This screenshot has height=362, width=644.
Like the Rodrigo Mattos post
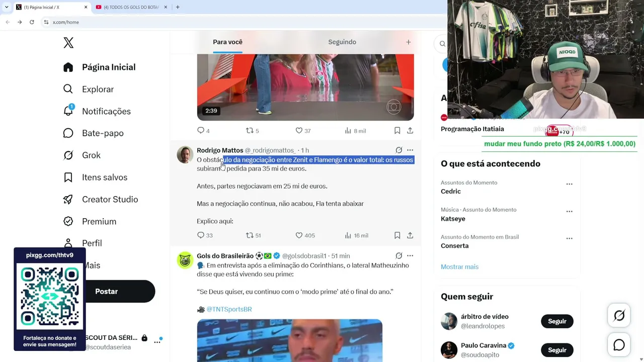(x=299, y=235)
